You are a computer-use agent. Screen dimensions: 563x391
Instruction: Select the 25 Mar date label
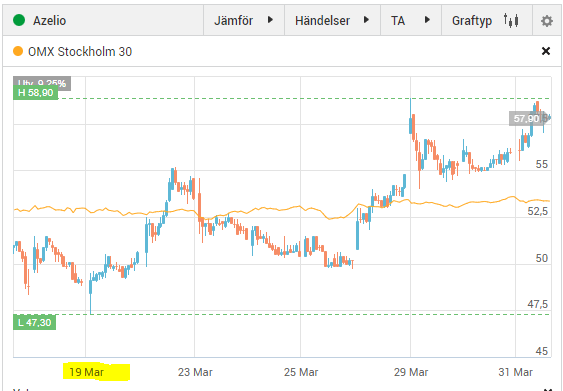point(301,372)
